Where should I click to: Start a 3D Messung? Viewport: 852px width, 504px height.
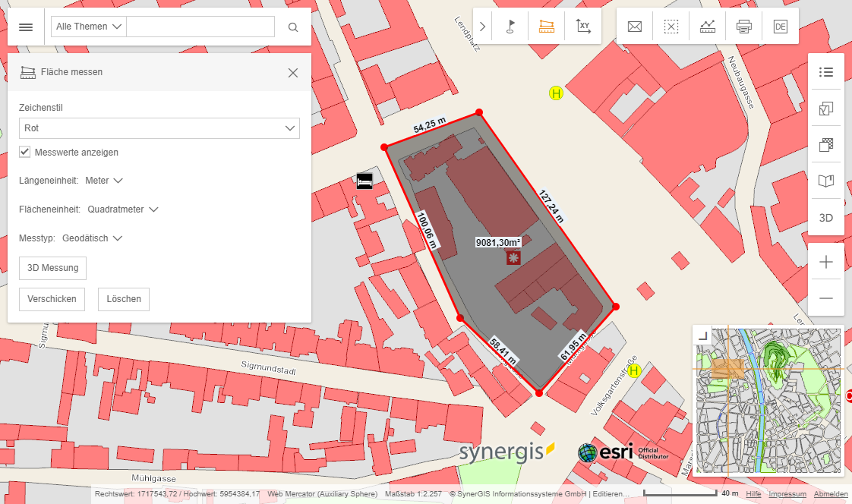52,268
